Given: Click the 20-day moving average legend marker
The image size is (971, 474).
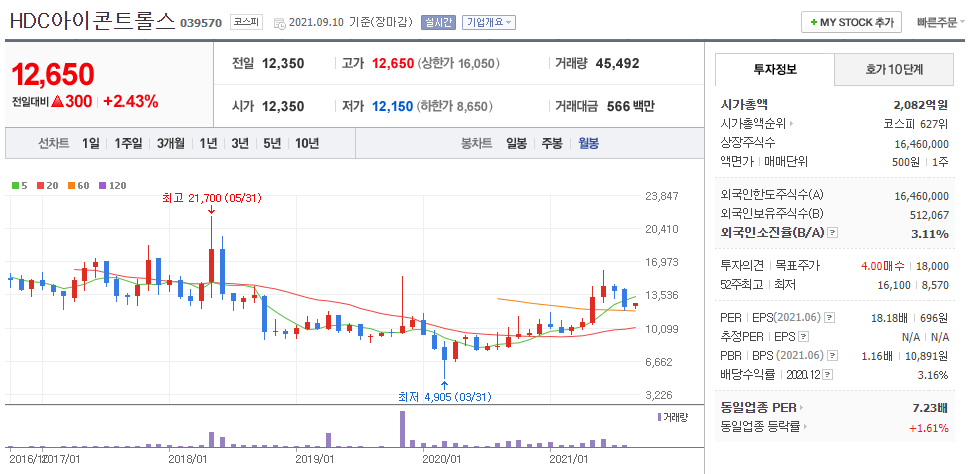Looking at the screenshot, I should (x=40, y=185).
